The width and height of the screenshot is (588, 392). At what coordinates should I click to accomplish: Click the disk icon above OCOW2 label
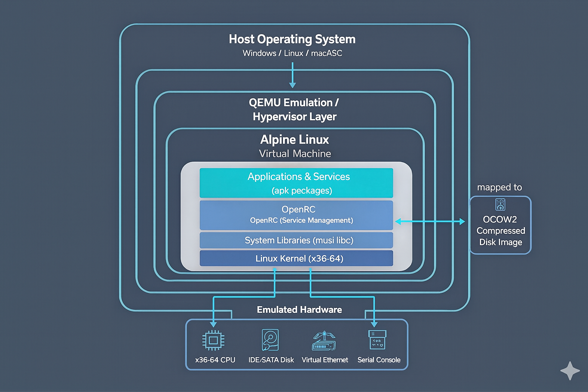point(500,205)
